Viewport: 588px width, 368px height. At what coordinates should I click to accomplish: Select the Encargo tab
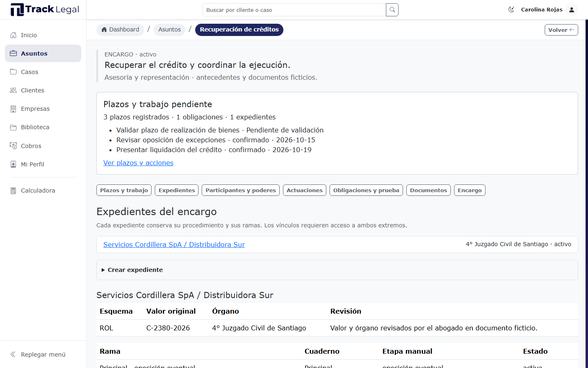tap(470, 190)
